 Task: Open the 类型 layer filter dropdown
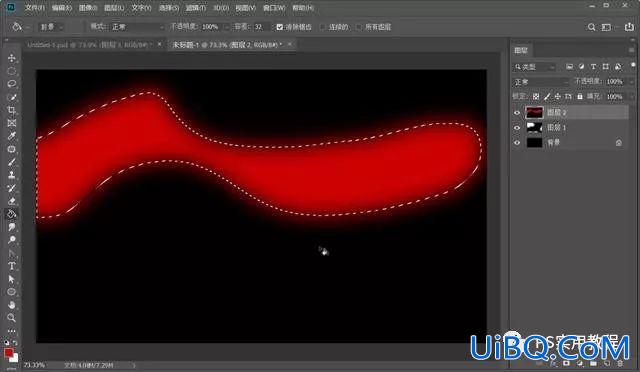click(x=535, y=67)
